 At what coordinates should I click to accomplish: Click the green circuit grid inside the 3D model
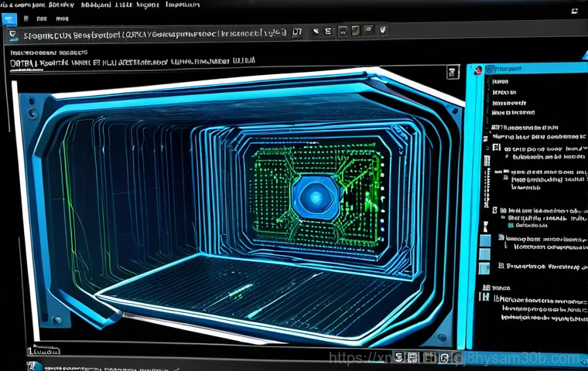(317, 196)
